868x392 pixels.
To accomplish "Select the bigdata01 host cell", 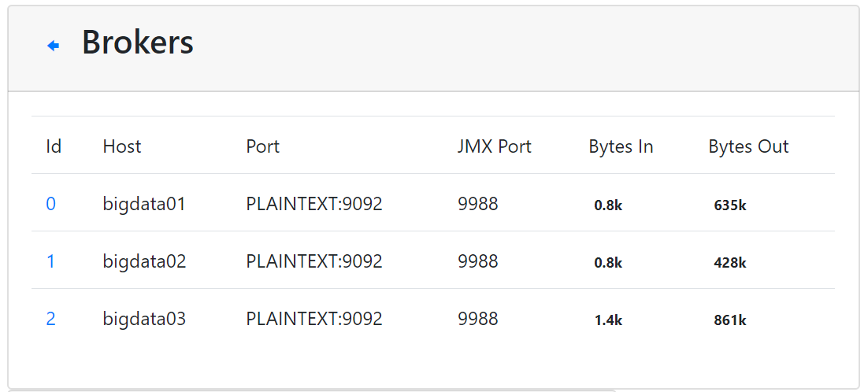I will [144, 205].
